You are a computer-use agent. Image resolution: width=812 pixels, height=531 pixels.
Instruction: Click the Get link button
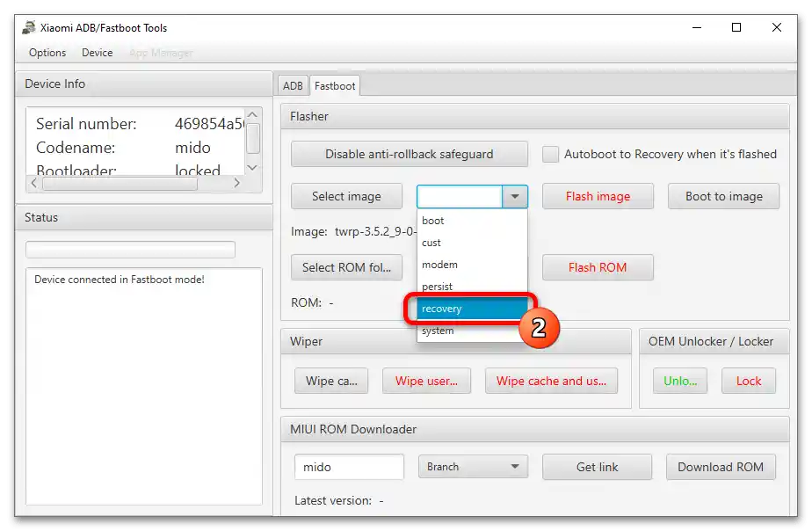click(x=597, y=467)
